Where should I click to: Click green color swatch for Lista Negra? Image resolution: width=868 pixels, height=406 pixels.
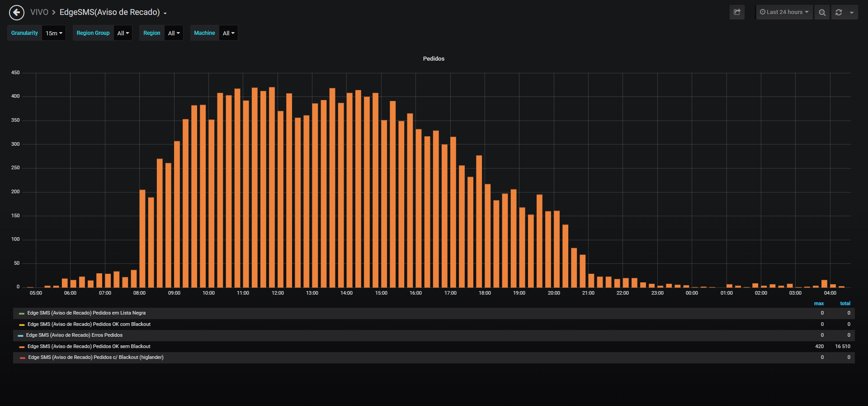point(22,314)
